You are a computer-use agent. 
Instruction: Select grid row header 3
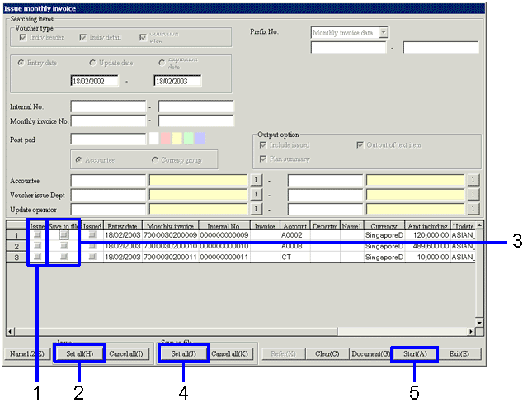pos(16,258)
